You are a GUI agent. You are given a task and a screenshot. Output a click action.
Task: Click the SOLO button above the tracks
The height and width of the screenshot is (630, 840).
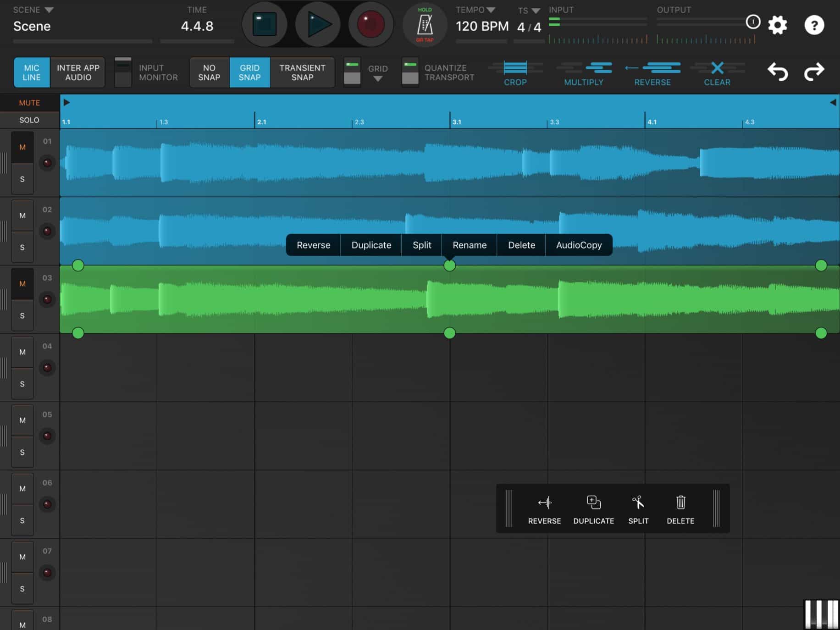click(x=29, y=120)
